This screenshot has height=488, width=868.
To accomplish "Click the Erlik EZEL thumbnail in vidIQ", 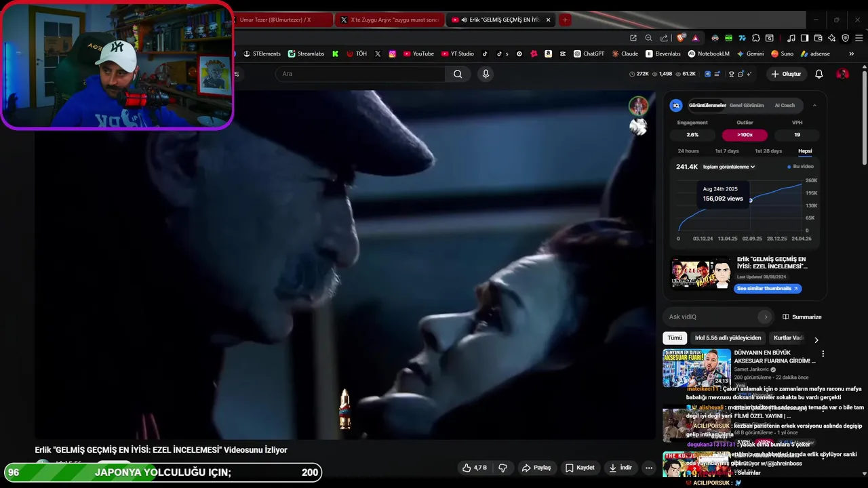I will tap(701, 273).
